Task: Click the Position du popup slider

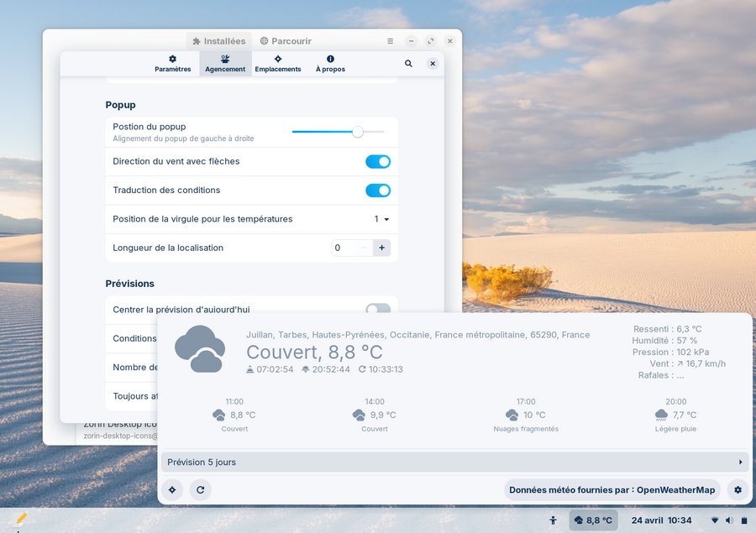Action: click(x=338, y=132)
